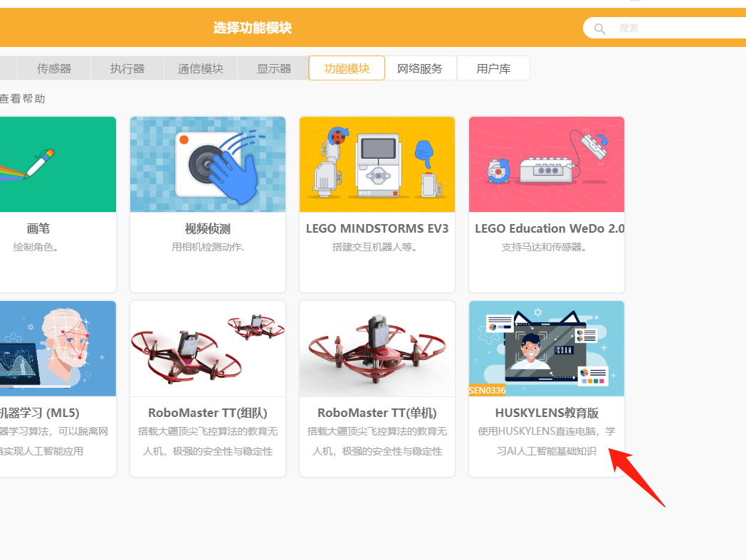This screenshot has width=746, height=560.
Task: Select the RoboMaster TT(组队) drone thumbnail
Action: point(208,348)
